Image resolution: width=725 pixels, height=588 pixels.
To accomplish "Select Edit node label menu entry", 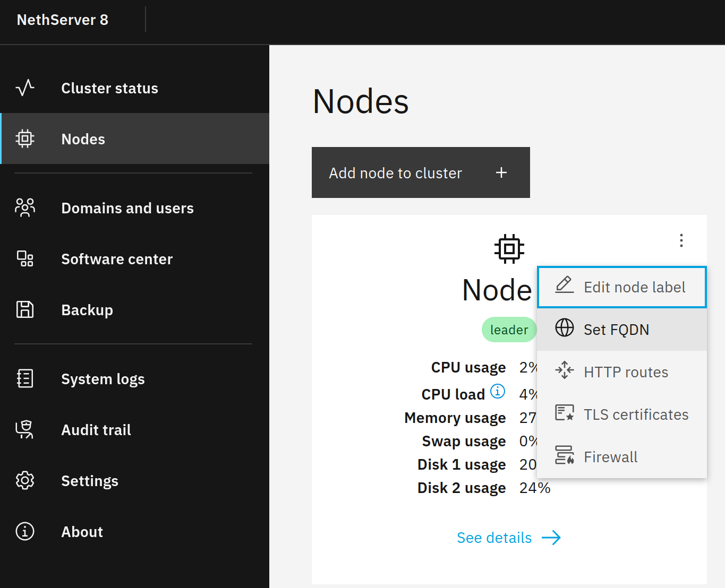I will [622, 287].
